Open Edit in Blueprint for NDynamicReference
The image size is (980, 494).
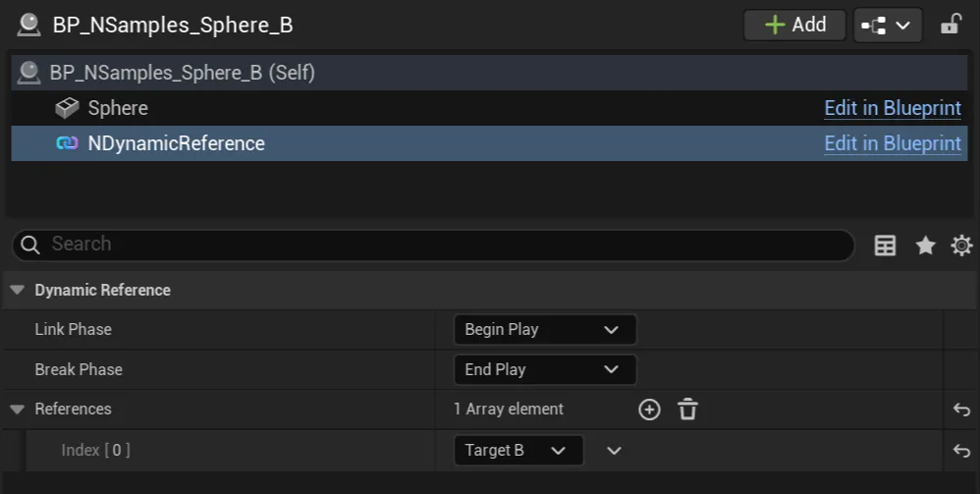pos(892,143)
